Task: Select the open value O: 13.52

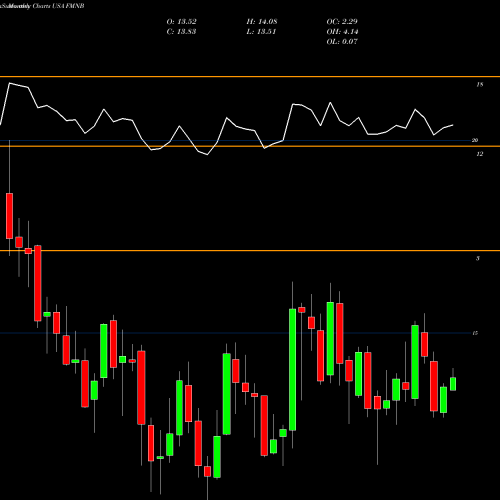Action: (181, 22)
